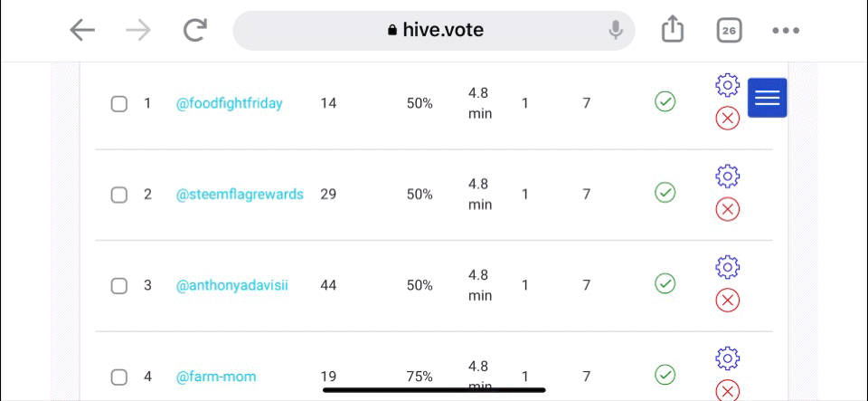Open the blue hamburger menu button
Screen dimensions: 868x401
(768, 98)
